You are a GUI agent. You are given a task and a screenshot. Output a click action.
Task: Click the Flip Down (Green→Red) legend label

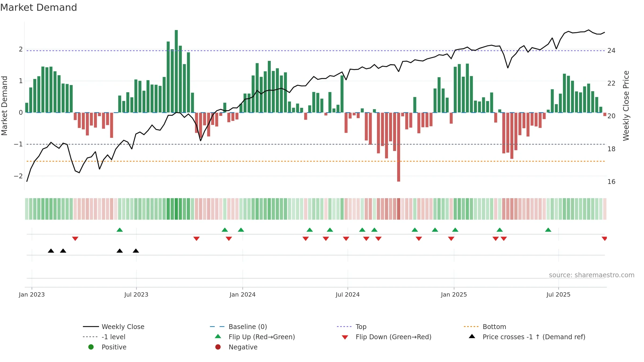coord(393,337)
